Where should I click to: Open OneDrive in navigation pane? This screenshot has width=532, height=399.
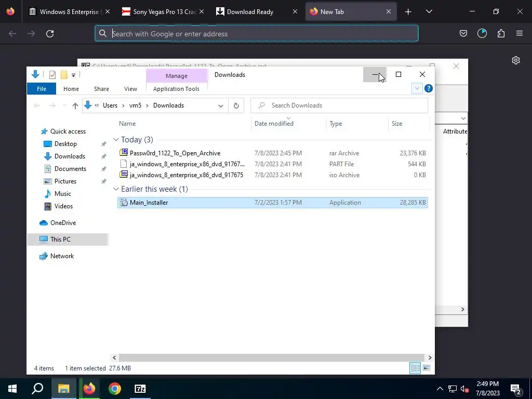point(63,223)
